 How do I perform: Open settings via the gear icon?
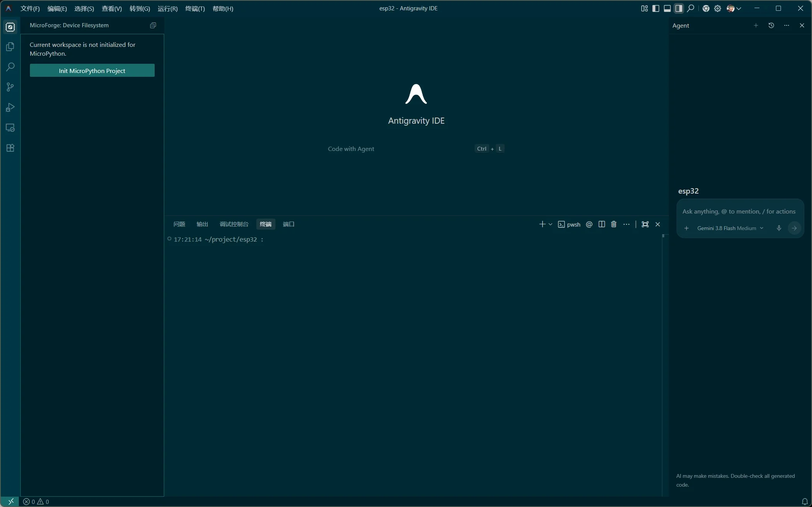[718, 8]
